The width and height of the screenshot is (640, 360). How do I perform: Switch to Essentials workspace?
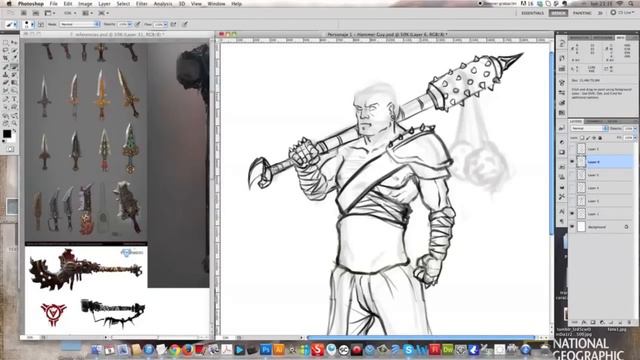coord(533,13)
